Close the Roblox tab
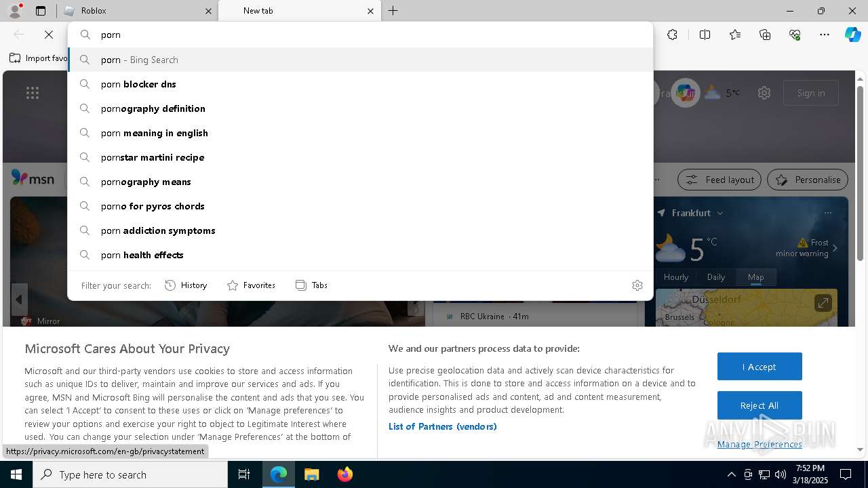Viewport: 868px width, 488px height. pyautogui.click(x=208, y=11)
